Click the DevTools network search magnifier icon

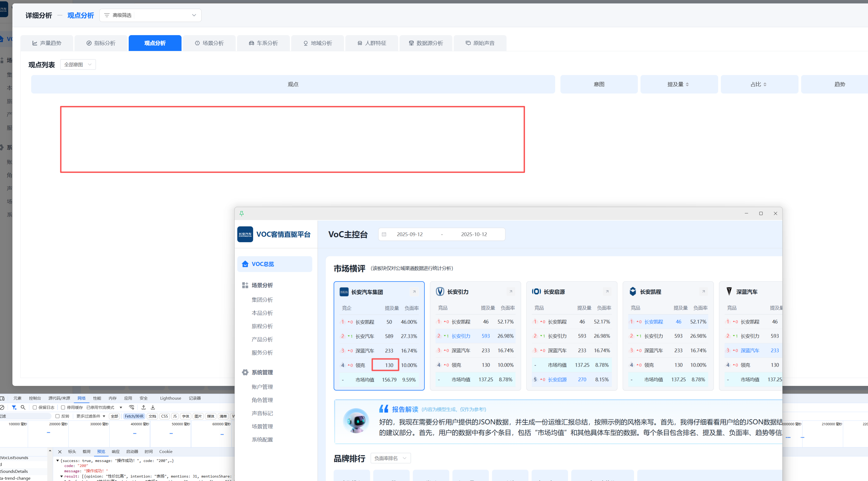23,407
